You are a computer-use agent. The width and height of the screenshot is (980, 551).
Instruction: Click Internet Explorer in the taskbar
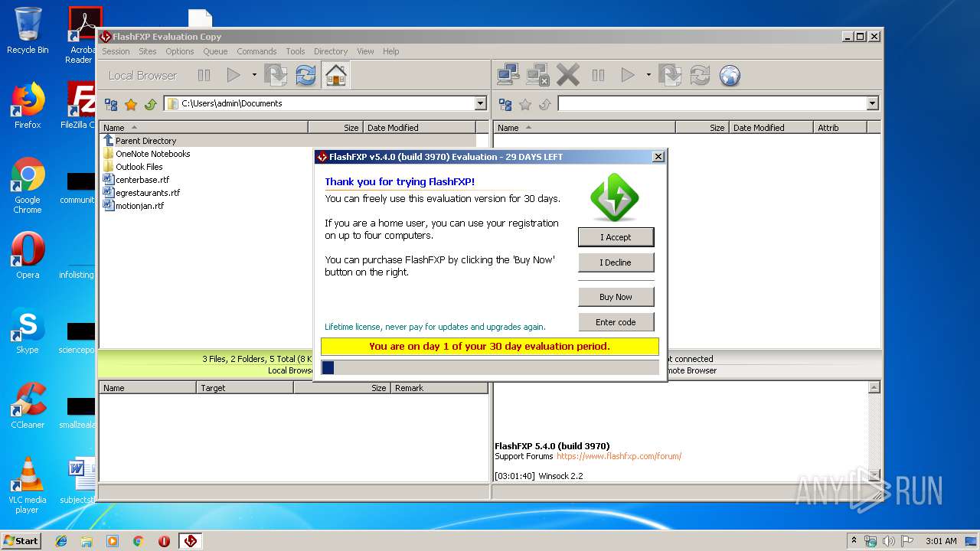coord(61,541)
